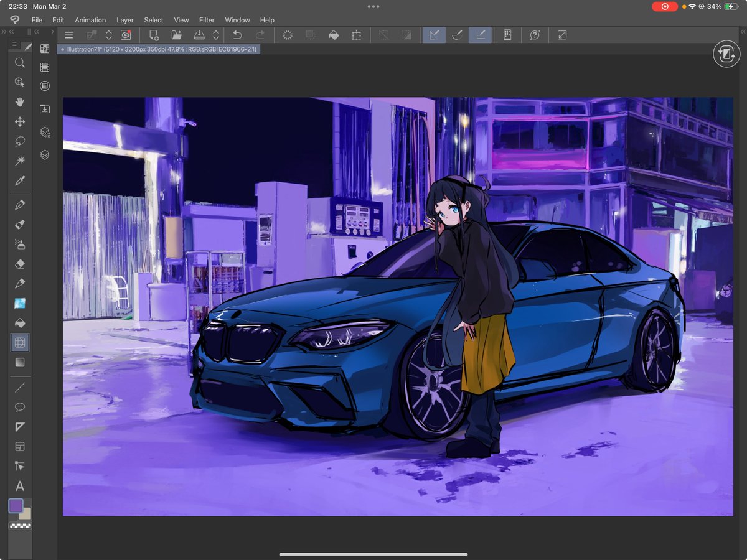
Task: Pick the beige sub color swatch
Action: [x=26, y=514]
